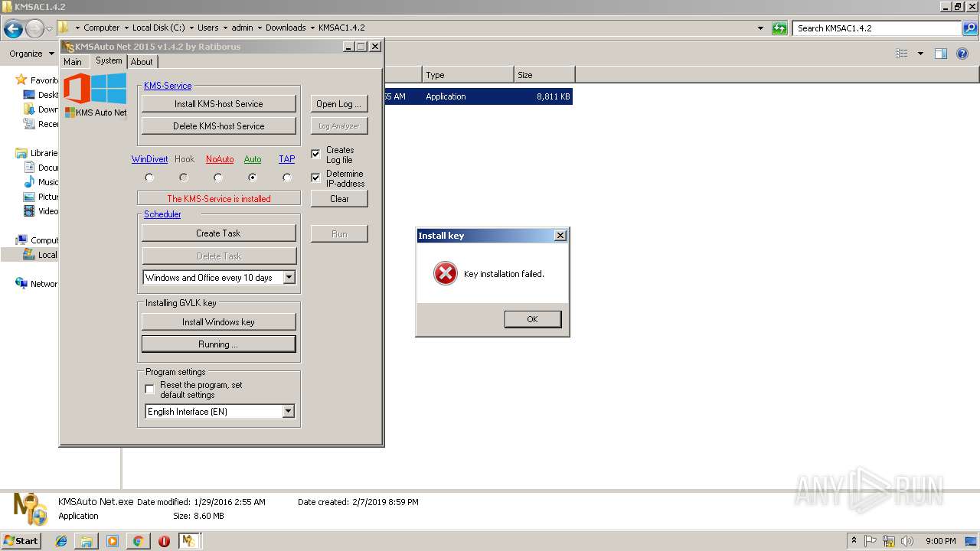980x551 pixels.
Task: Switch to the KMSAuto taskbar icon
Action: 189,541
